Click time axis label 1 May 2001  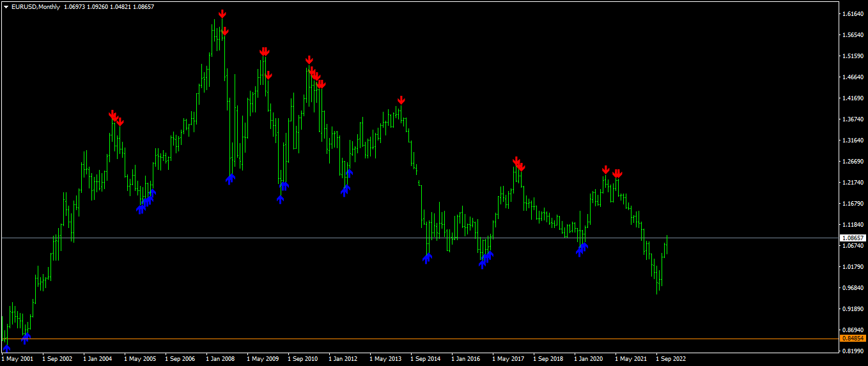[17, 359]
